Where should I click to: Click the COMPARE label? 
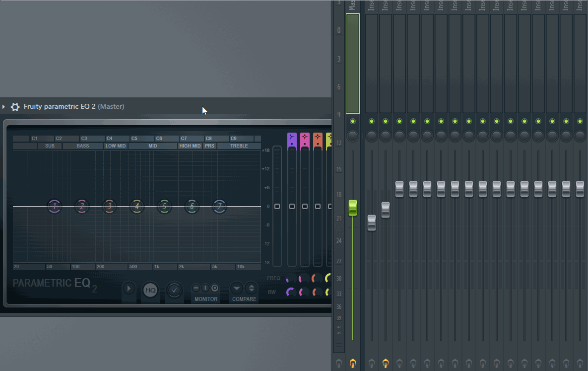click(244, 299)
